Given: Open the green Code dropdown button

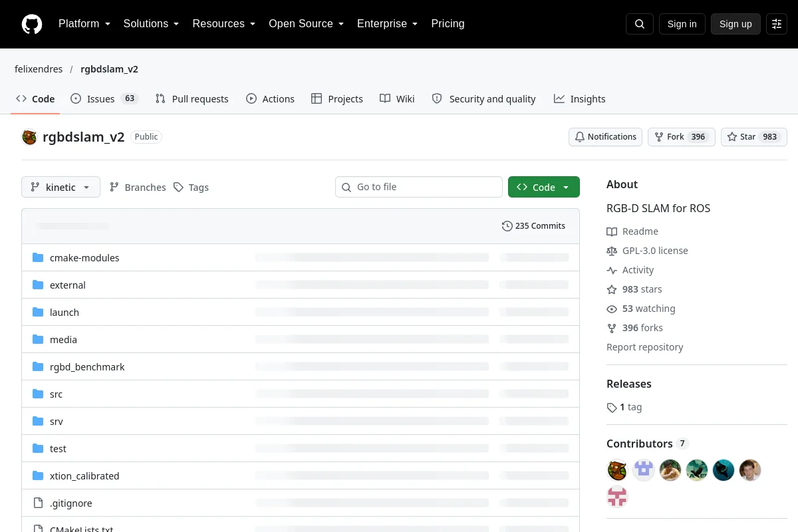Looking at the screenshot, I should point(544,188).
